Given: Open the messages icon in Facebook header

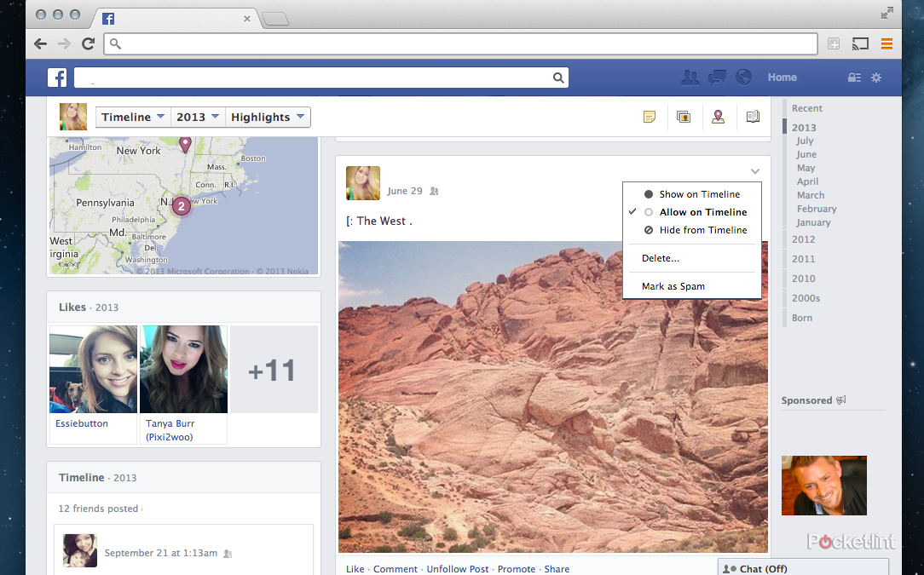Looking at the screenshot, I should (x=717, y=78).
